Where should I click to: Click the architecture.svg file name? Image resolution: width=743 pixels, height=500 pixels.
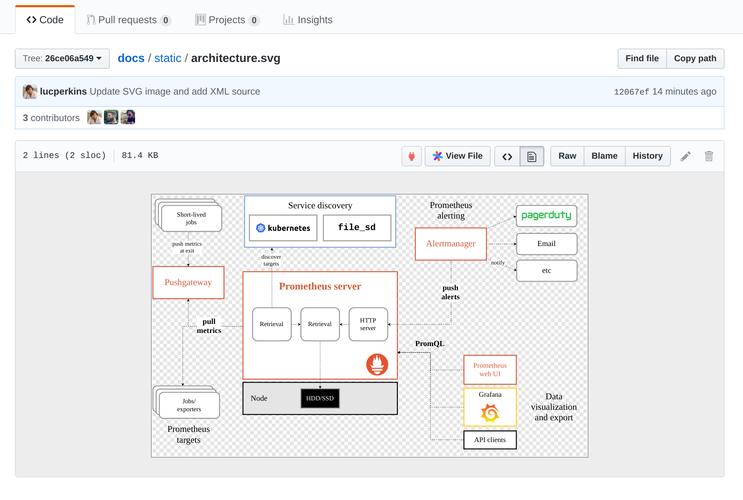pos(236,58)
